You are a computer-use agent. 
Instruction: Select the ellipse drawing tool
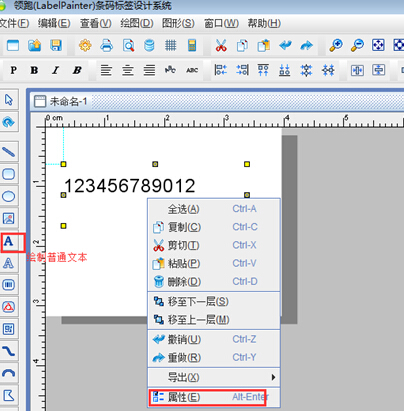9,196
